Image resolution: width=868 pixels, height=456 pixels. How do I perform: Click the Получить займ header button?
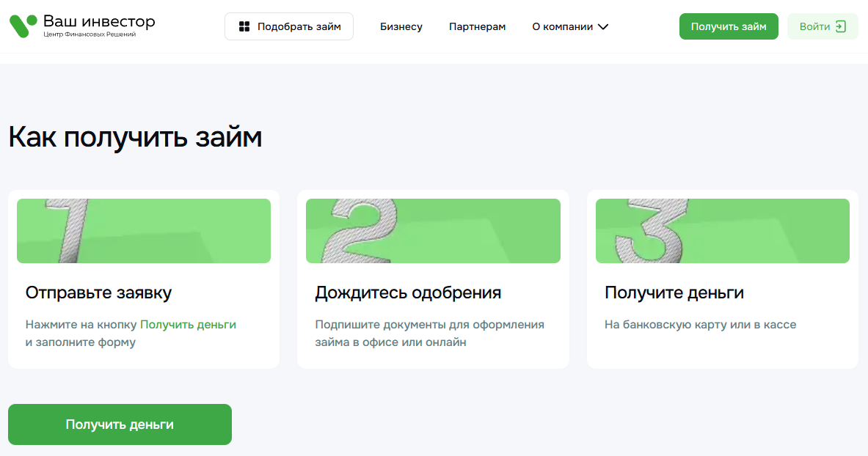[728, 26]
